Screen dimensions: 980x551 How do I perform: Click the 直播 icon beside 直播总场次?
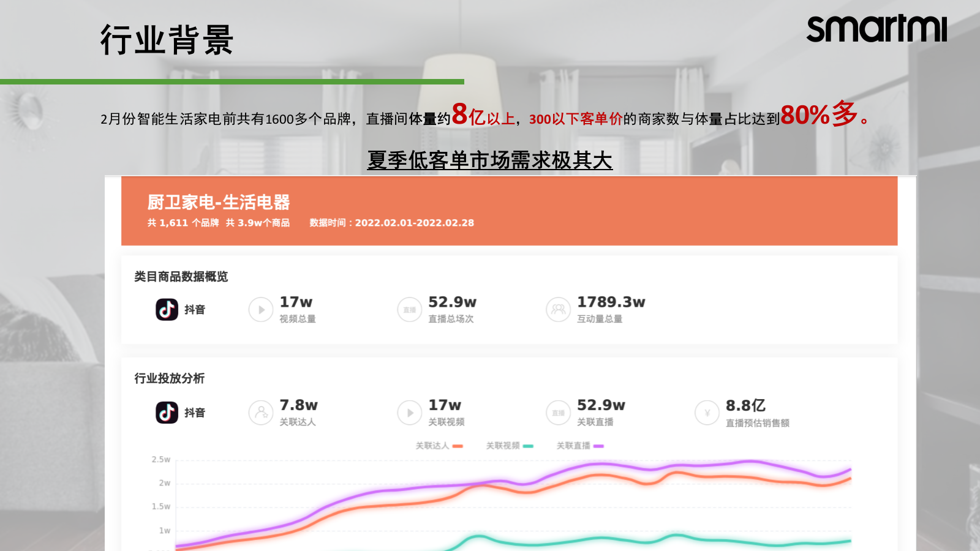(x=409, y=309)
